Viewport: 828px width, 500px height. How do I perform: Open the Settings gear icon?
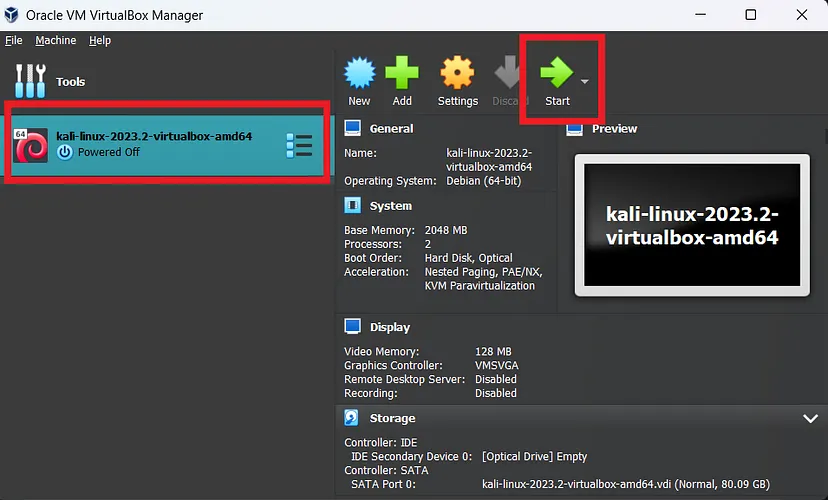(x=457, y=72)
